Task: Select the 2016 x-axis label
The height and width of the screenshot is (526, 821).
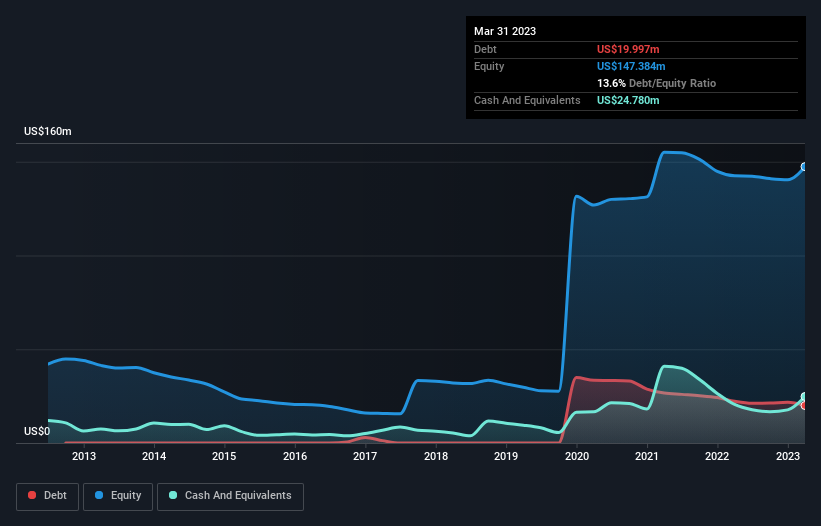Action: click(295, 456)
